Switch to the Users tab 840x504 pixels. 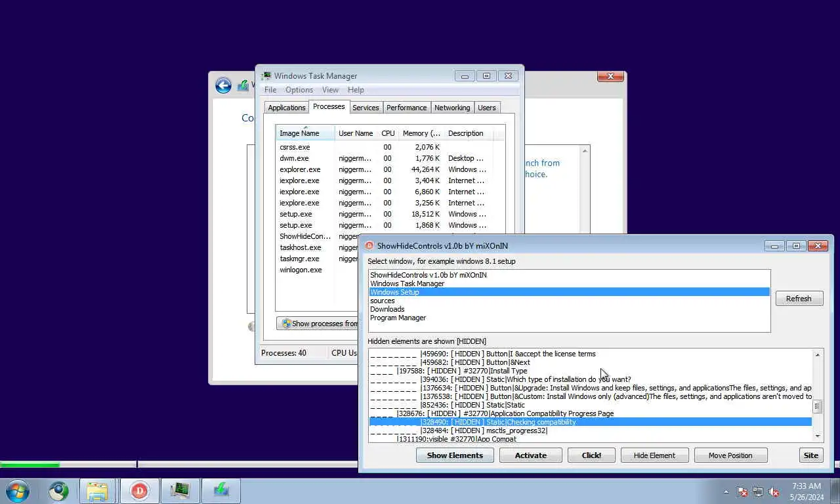tap(487, 108)
